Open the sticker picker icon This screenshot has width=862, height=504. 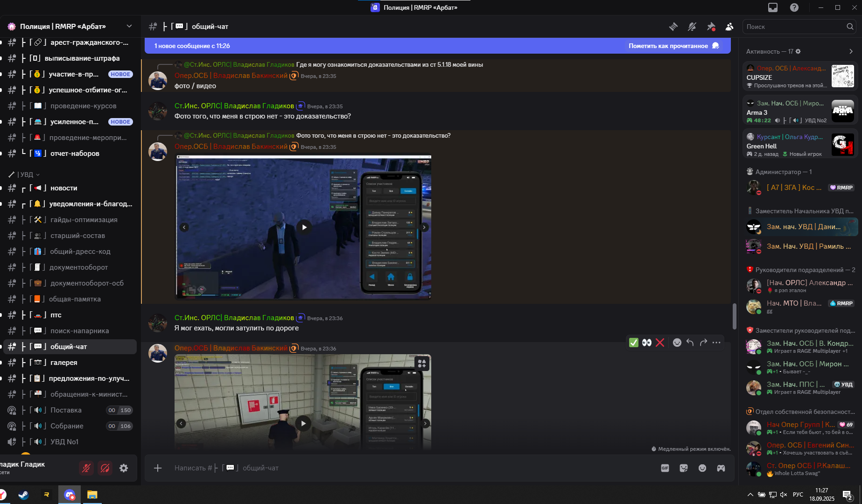click(x=684, y=468)
